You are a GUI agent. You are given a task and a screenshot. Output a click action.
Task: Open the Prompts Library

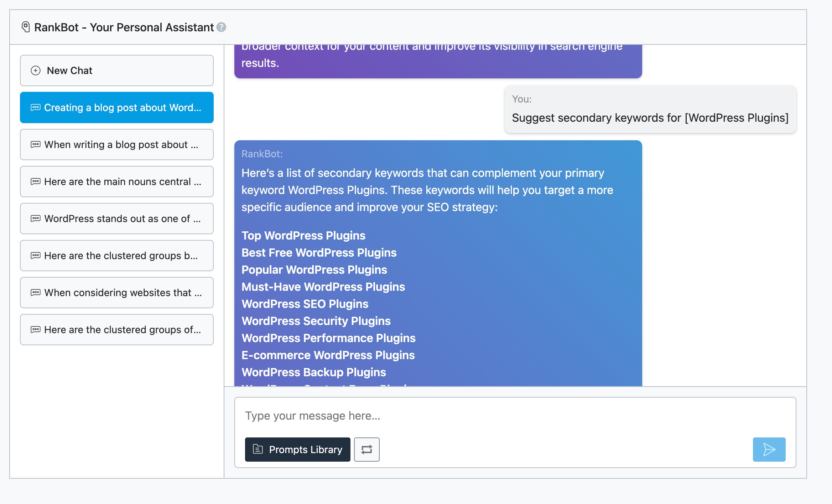(297, 450)
